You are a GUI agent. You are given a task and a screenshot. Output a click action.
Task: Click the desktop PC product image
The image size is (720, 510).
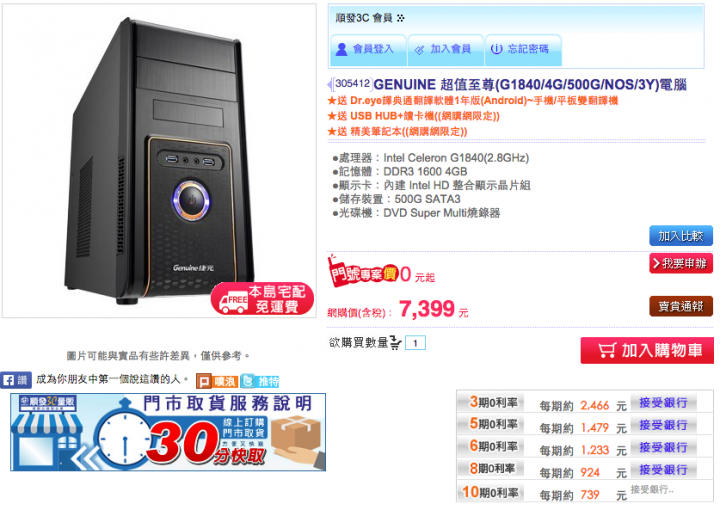click(x=159, y=161)
